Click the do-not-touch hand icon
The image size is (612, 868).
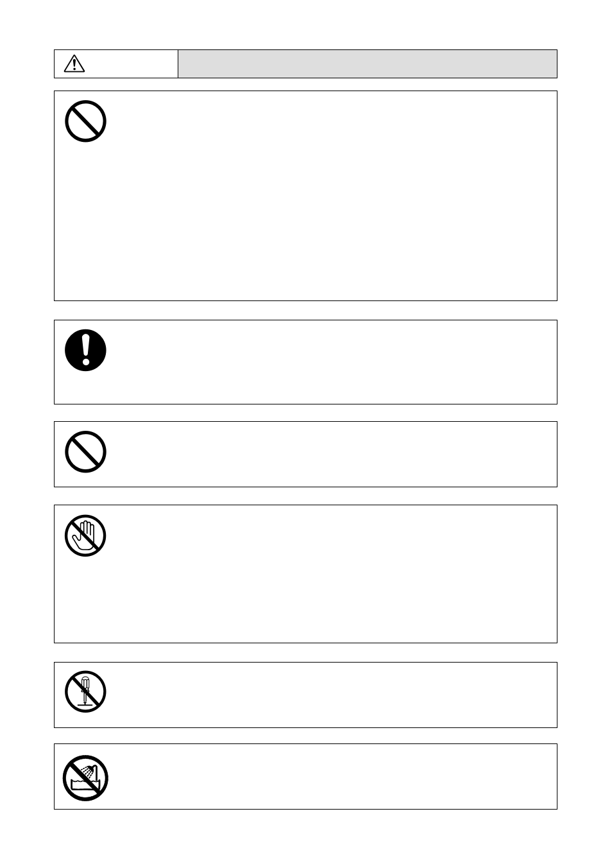(x=85, y=535)
